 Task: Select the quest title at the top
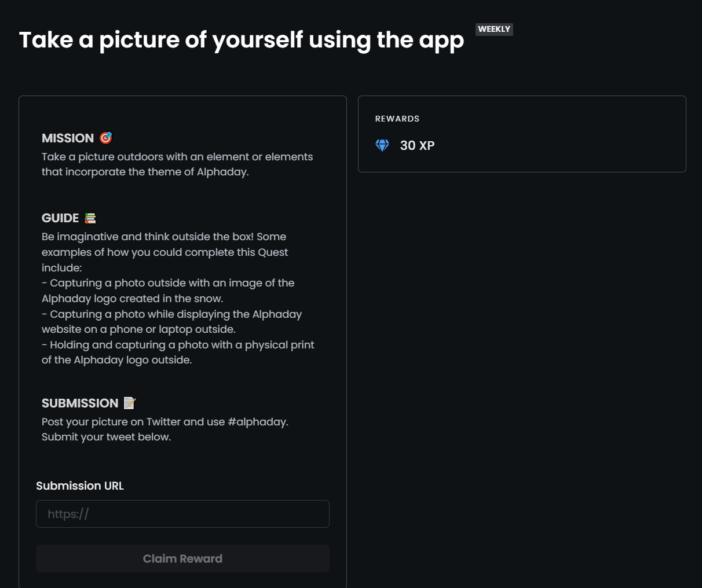(x=241, y=39)
